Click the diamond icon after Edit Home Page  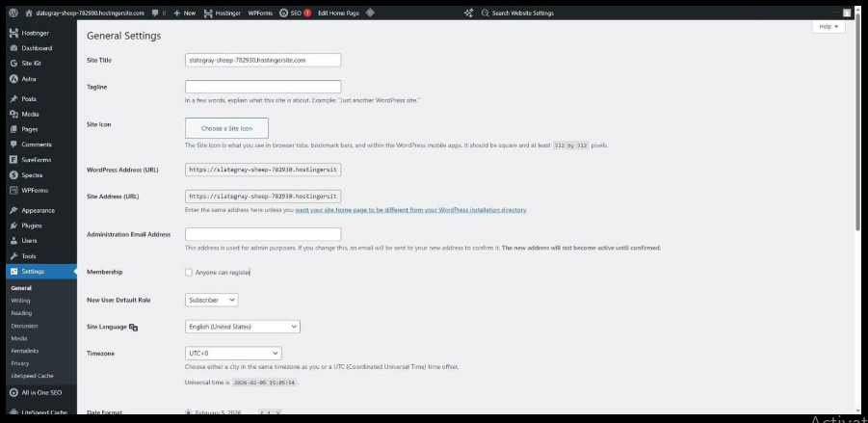point(370,13)
